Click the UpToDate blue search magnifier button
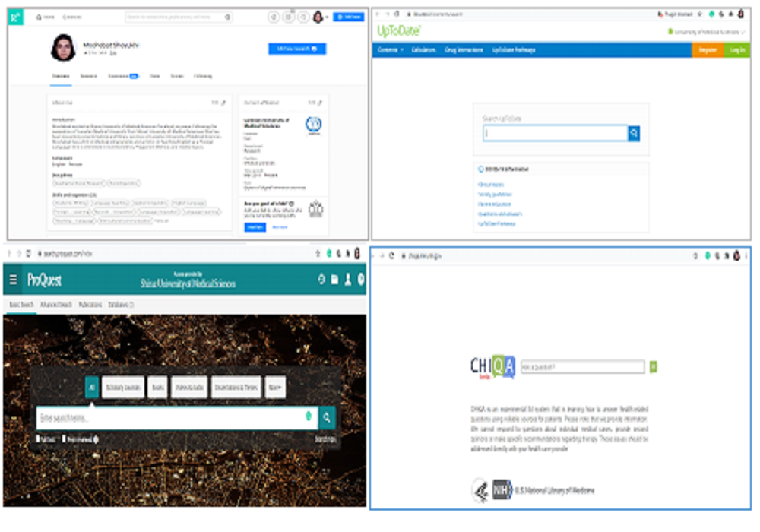Image resolution: width=760 pixels, height=532 pixels. [x=634, y=133]
